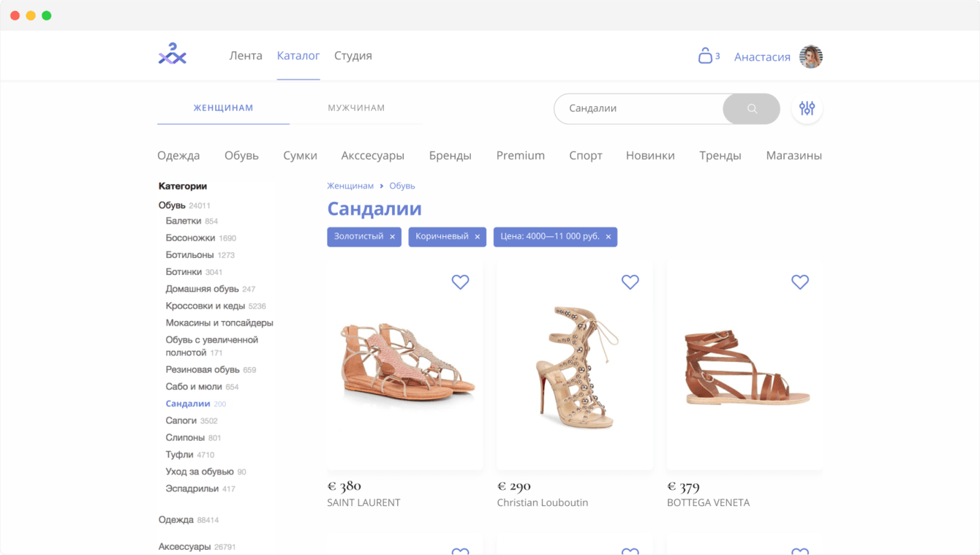Remove the Коричневый filter tag
This screenshot has height=555, width=980.
pos(477,237)
